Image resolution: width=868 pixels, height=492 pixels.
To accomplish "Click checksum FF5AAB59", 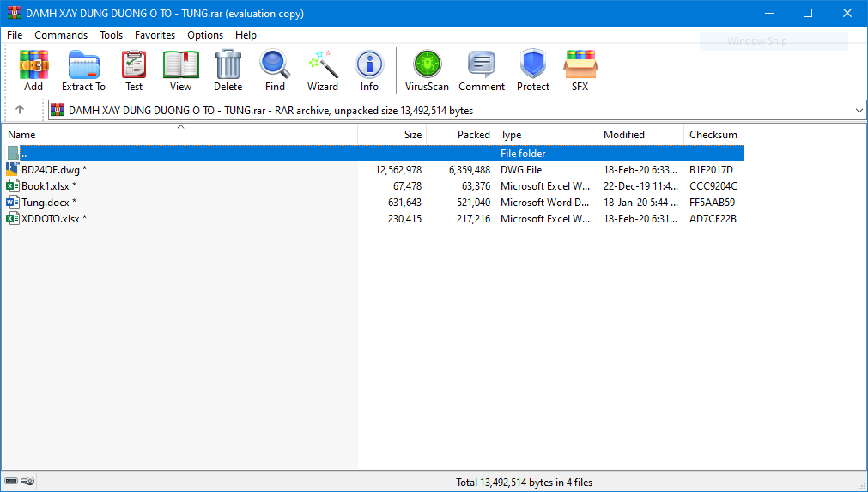I will tap(712, 203).
